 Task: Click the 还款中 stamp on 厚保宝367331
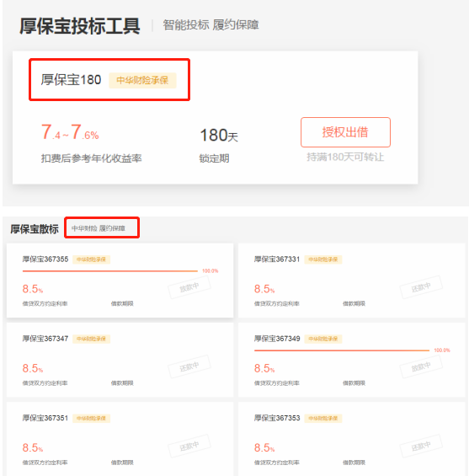(x=421, y=287)
